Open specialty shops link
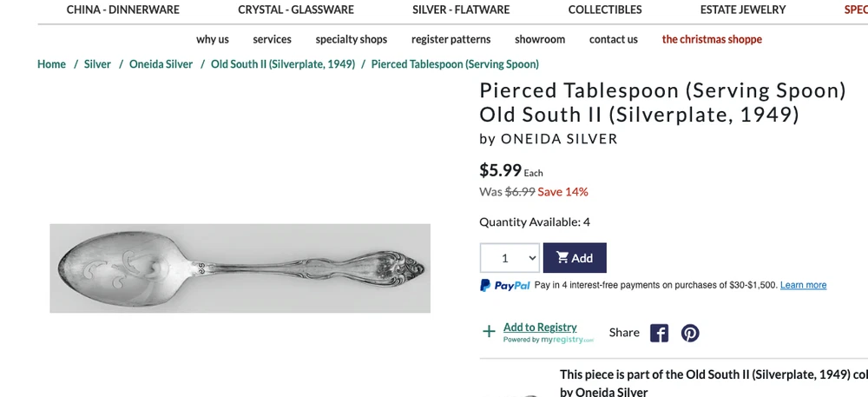 352,39
